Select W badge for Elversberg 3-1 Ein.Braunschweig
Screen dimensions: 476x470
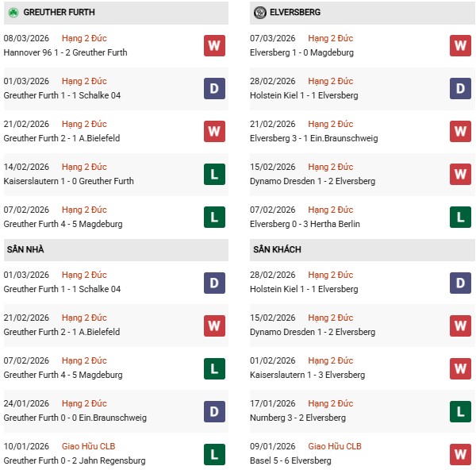(460, 131)
